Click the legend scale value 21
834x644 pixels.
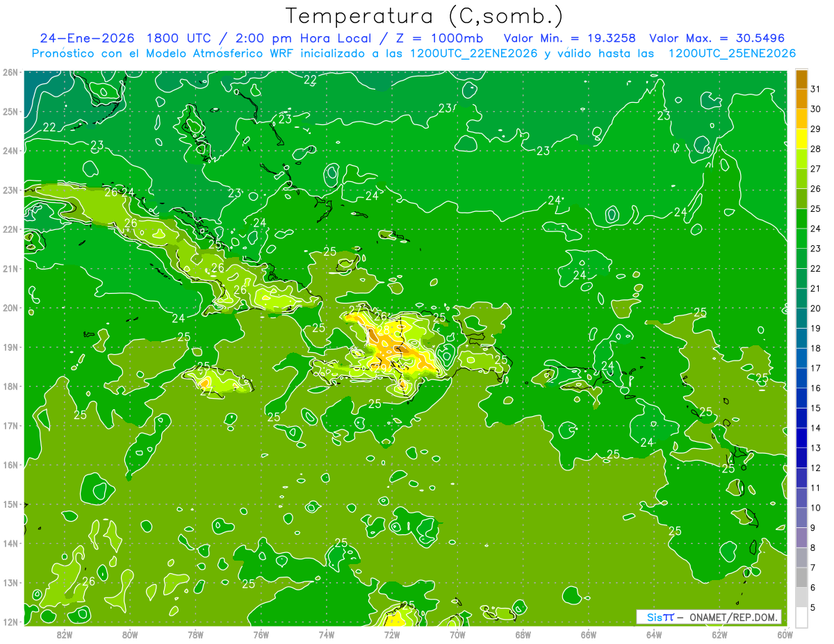815,288
